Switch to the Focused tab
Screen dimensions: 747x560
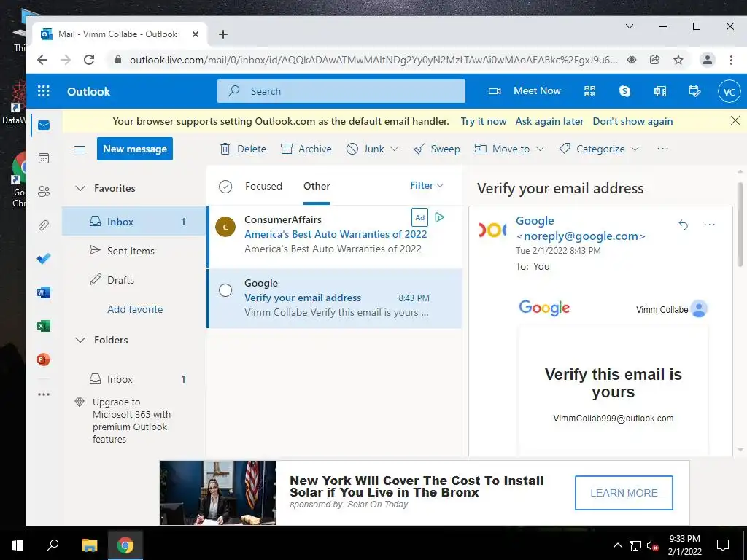pyautogui.click(x=263, y=186)
